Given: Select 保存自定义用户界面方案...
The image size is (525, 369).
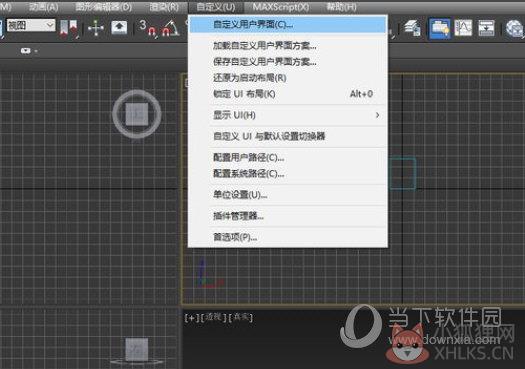Looking at the screenshot, I should [288, 62].
